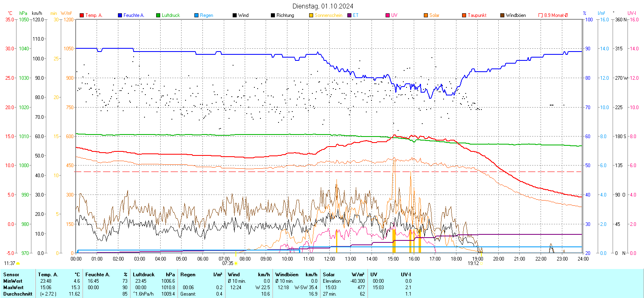This screenshot has width=644, height=298.
Task: Select the Luftdruck column header in table
Action: (x=144, y=275)
